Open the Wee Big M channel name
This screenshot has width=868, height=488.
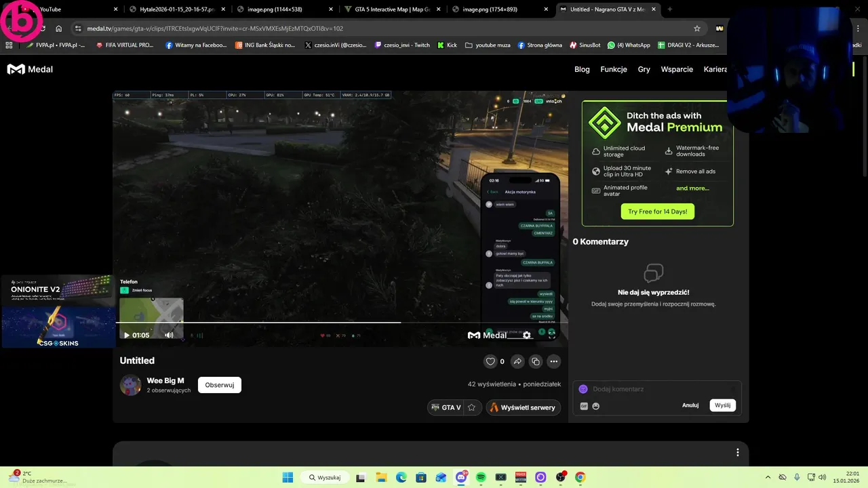pyautogui.click(x=165, y=380)
